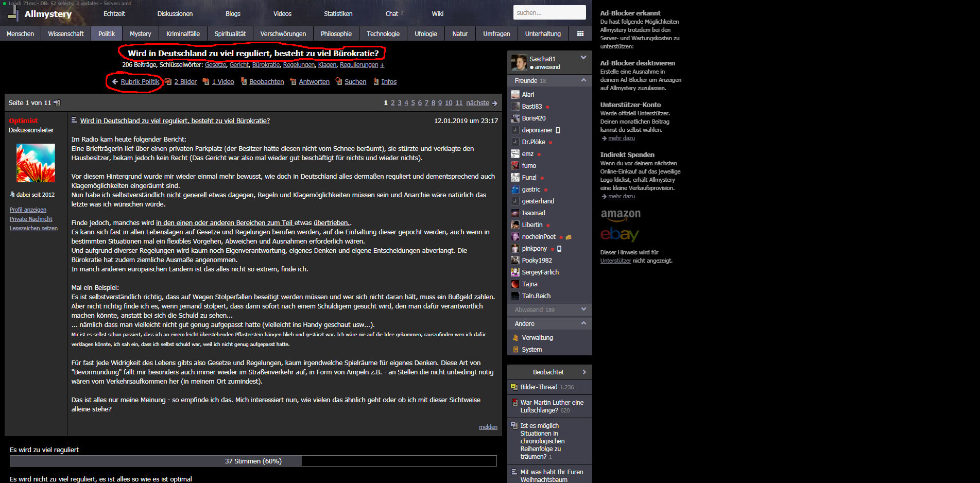Open the Kriminalfälle category tab
980x483 pixels.
click(x=183, y=33)
